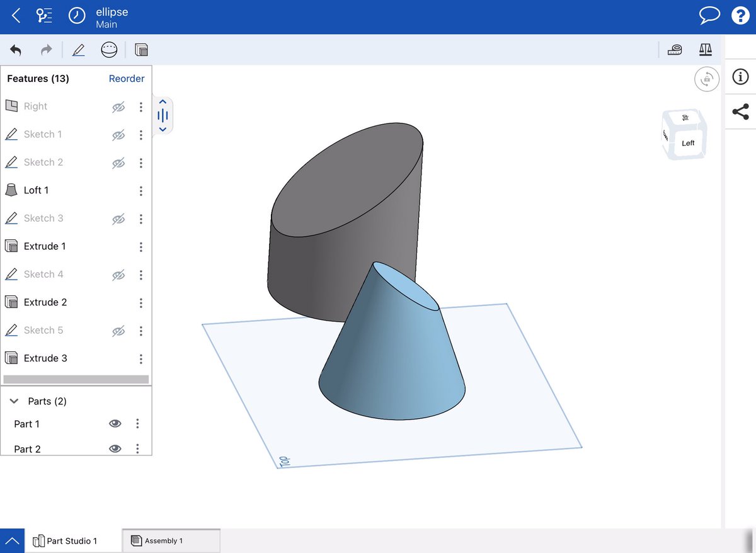Click the Extrude 1 feature icon
Screen dimensions: 756x553
(x=11, y=246)
